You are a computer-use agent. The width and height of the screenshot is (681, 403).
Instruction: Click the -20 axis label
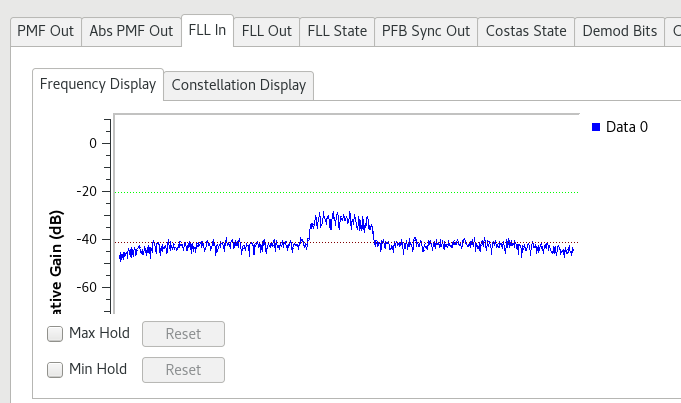[x=86, y=191]
